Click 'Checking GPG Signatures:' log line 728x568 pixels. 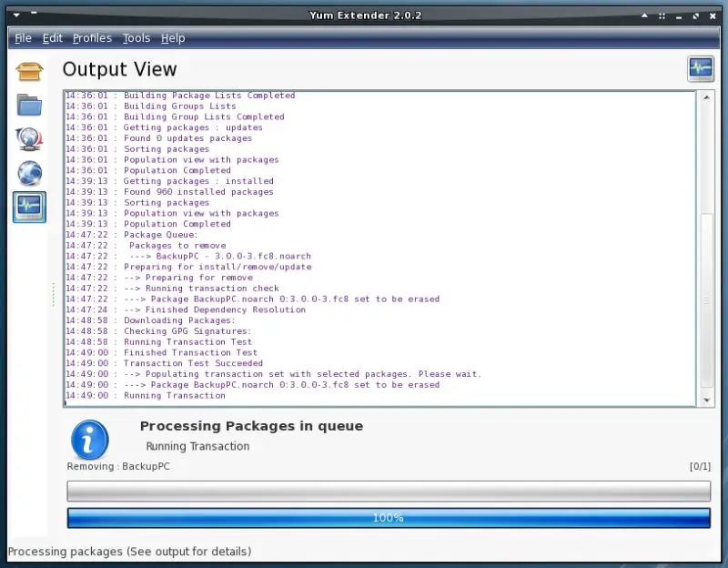tap(158, 331)
